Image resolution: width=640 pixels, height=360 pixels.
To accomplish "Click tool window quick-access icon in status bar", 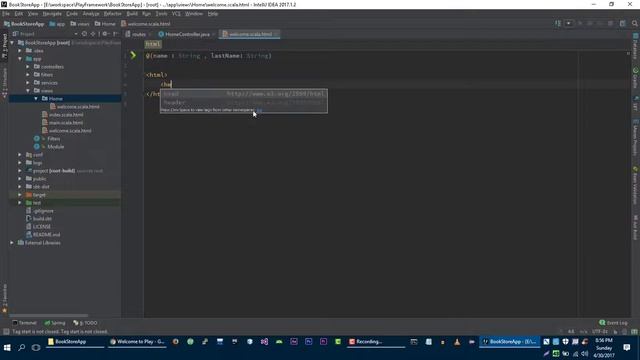I will click(6, 332).
